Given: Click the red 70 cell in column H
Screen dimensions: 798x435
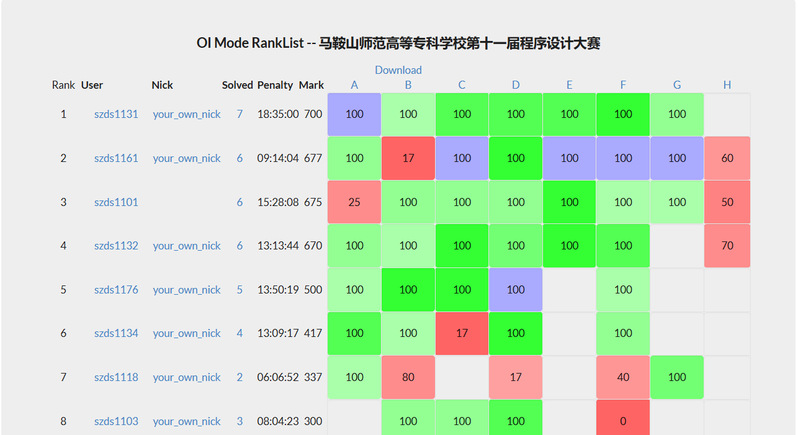Looking at the screenshot, I should 726,246.
